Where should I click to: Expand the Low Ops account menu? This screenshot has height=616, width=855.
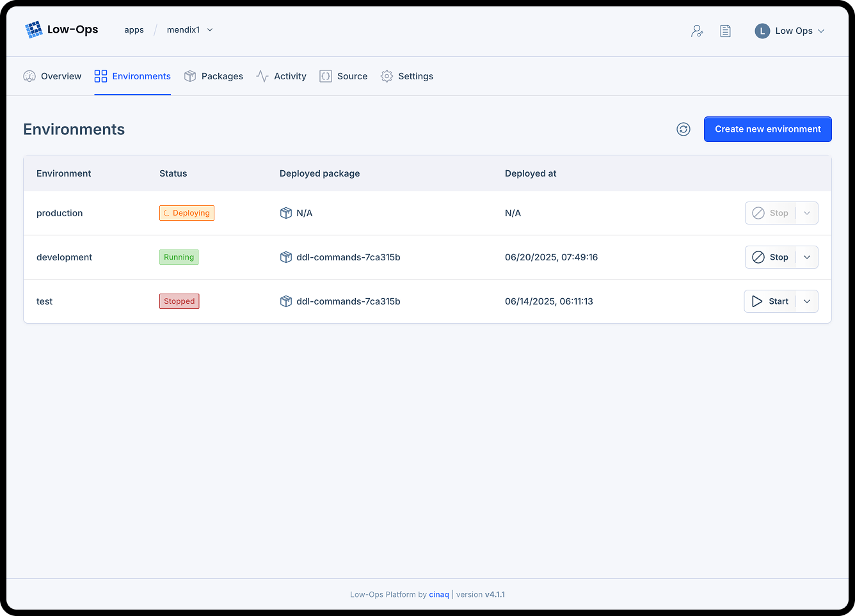pos(824,31)
